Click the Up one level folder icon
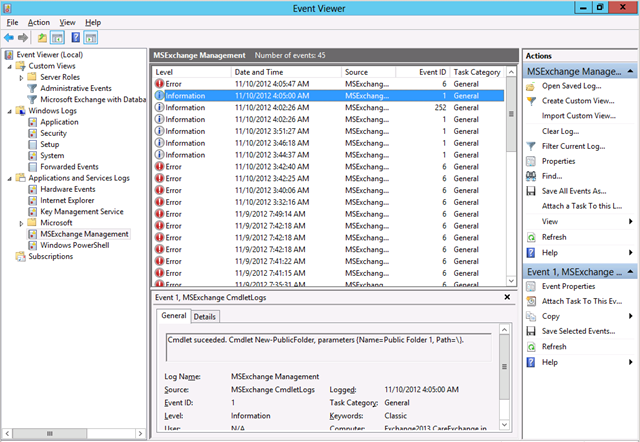The height and width of the screenshot is (442, 640). click(42, 38)
